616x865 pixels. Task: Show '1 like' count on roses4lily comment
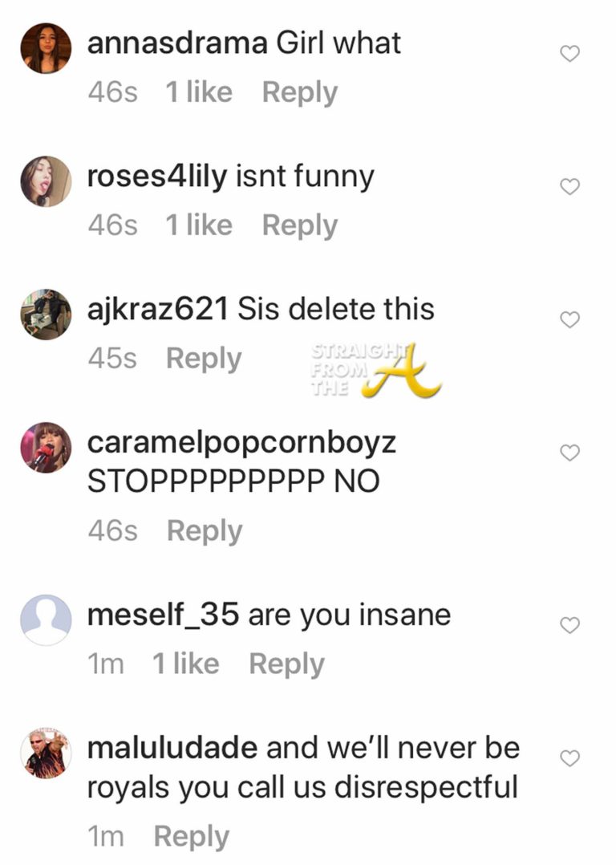click(x=198, y=226)
